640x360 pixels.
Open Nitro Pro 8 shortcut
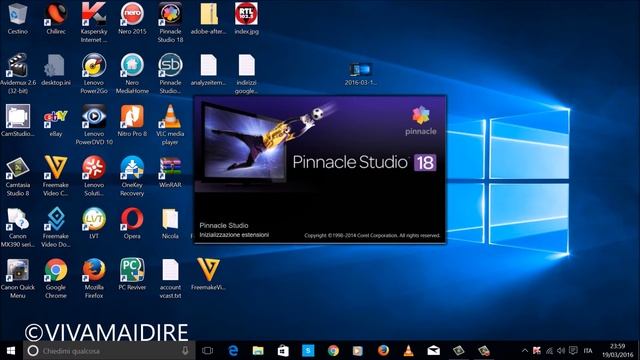point(132,121)
